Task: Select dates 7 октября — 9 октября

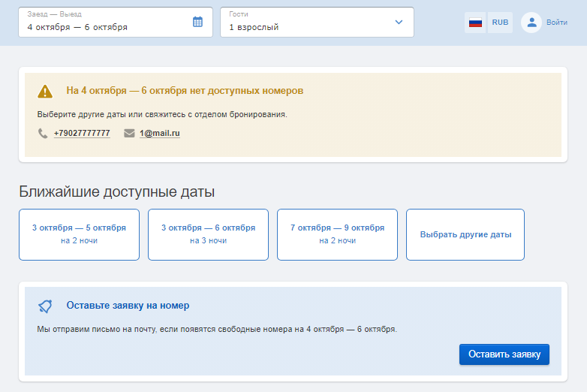Action: point(337,234)
